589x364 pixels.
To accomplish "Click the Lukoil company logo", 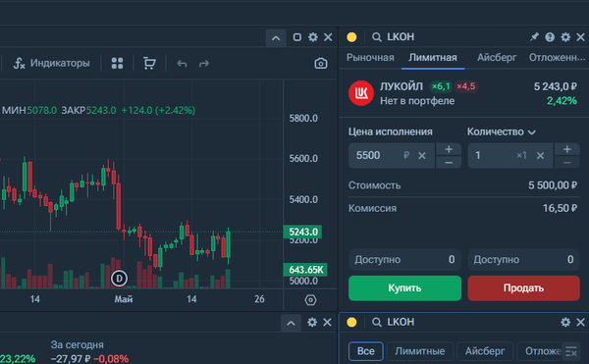I will coord(361,93).
